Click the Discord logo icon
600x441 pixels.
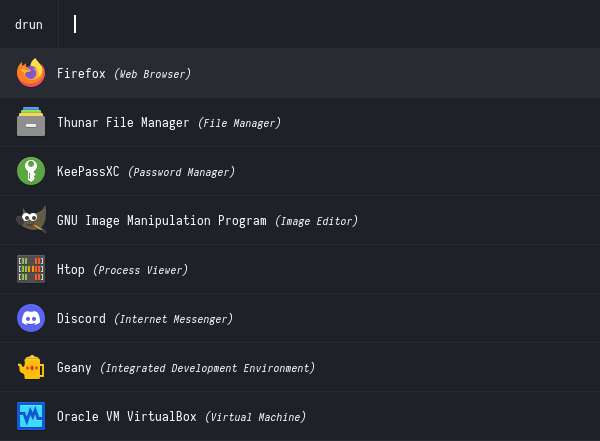click(31, 318)
